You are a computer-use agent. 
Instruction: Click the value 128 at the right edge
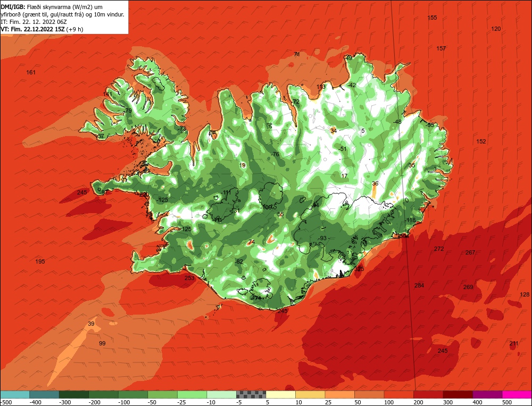pos(525,294)
